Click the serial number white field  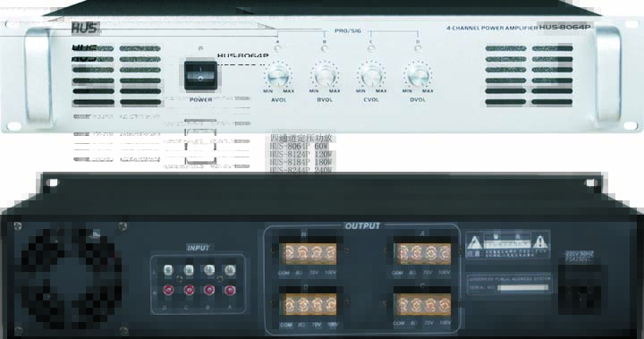coord(523,288)
